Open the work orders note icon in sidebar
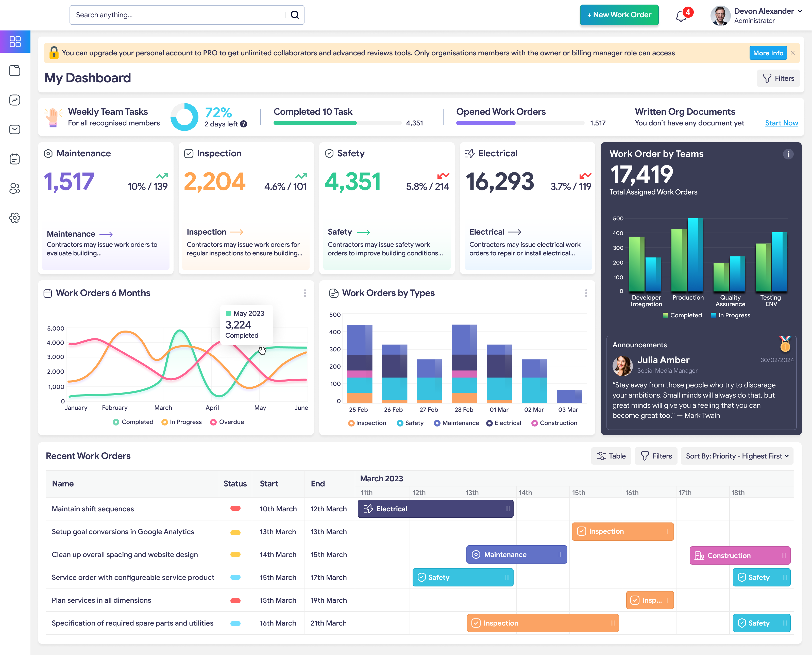Screen dimensions: 812x655 [15, 71]
